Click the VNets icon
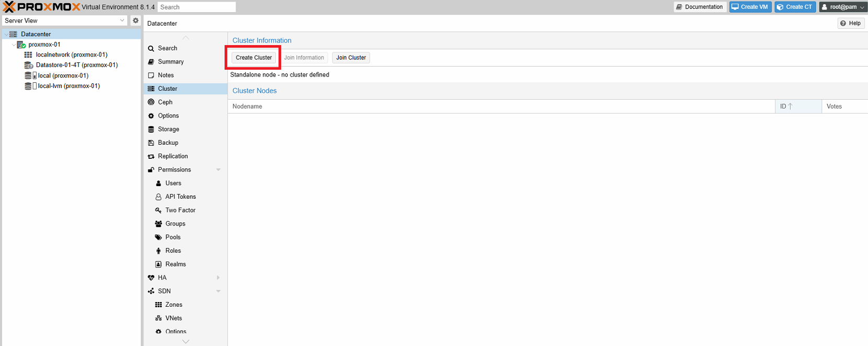 (159, 318)
